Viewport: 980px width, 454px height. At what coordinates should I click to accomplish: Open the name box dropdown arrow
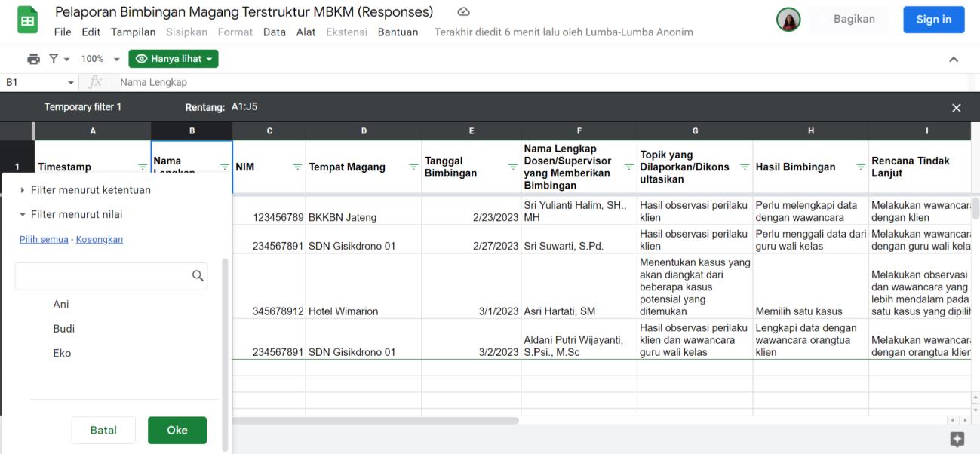[x=71, y=82]
